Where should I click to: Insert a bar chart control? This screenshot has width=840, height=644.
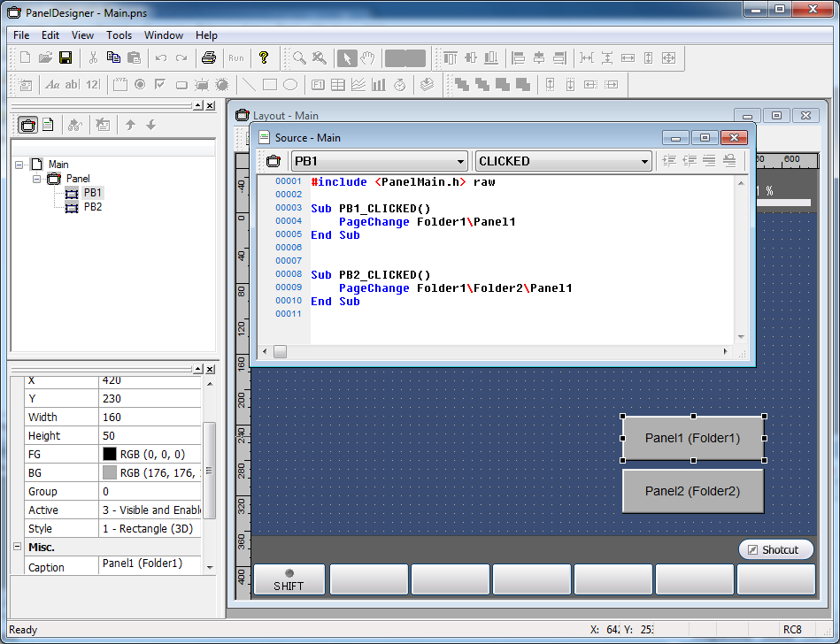tap(379, 85)
